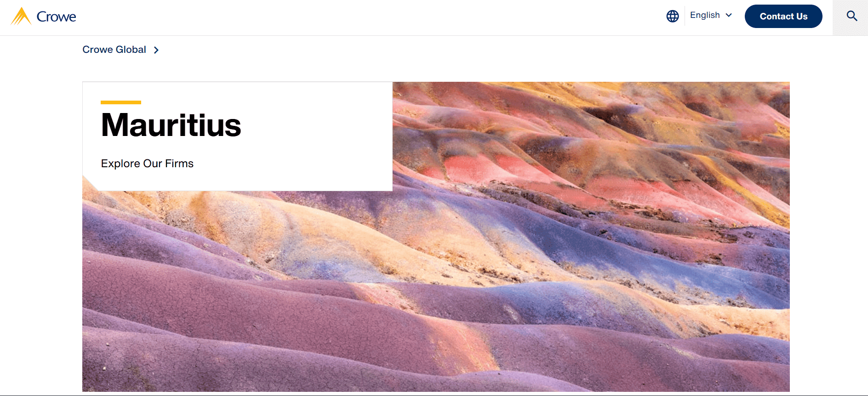Image resolution: width=868 pixels, height=396 pixels.
Task: Click the Explore Our Firms text
Action: coord(147,164)
